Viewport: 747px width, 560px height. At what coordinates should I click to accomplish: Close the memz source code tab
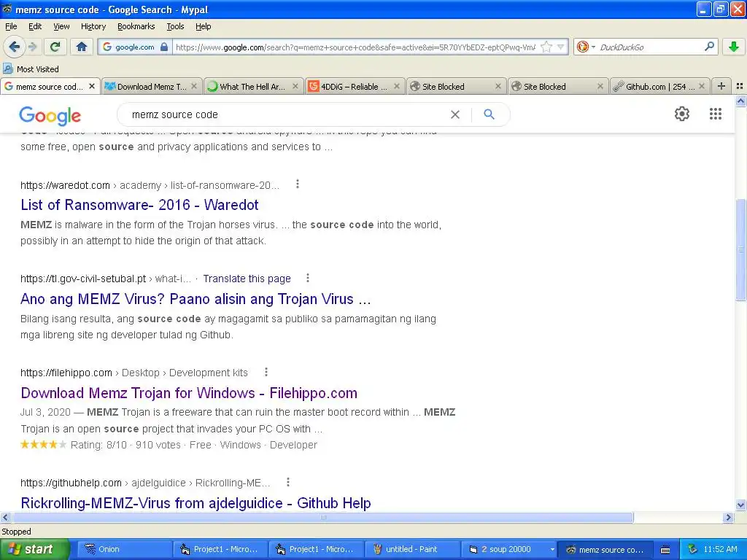pos(92,86)
